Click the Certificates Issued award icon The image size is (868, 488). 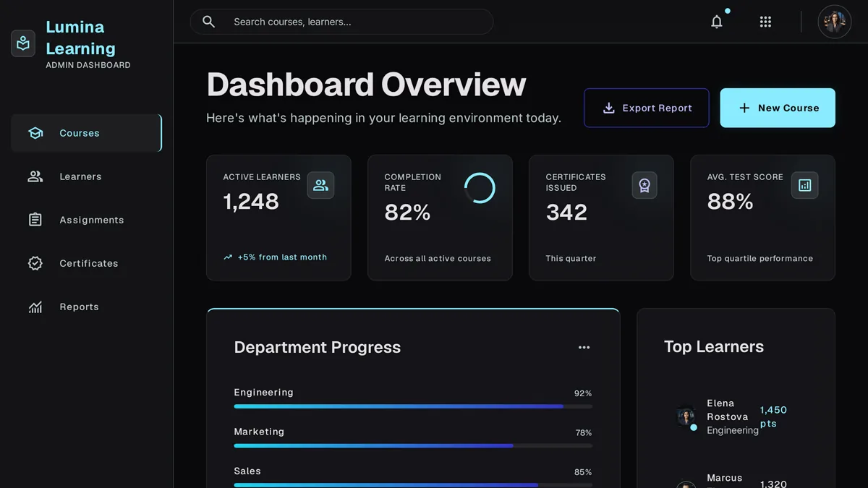click(x=644, y=185)
